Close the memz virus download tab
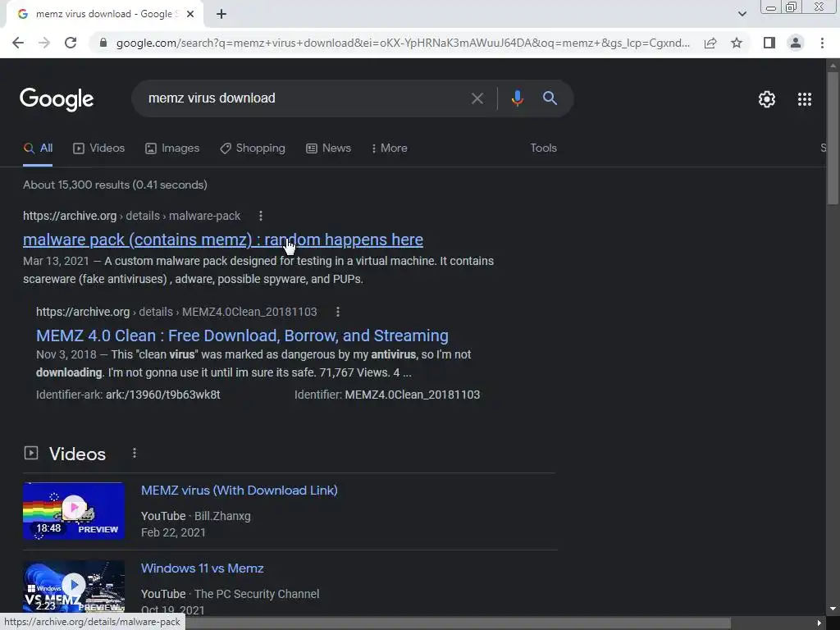The height and width of the screenshot is (630, 840). [190, 14]
